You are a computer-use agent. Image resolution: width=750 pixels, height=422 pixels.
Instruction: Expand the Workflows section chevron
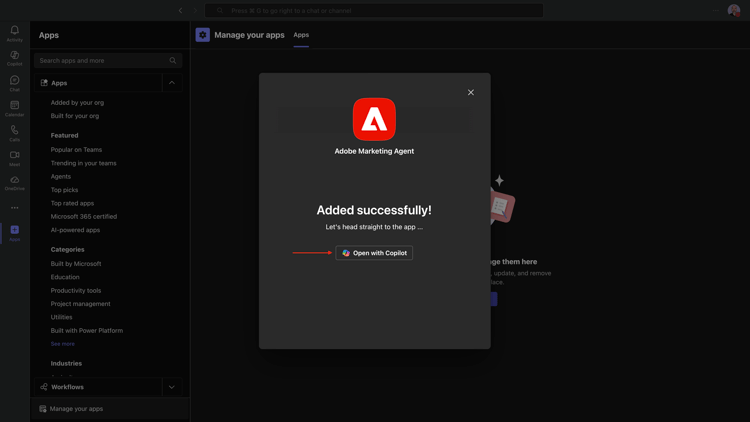coord(172,387)
